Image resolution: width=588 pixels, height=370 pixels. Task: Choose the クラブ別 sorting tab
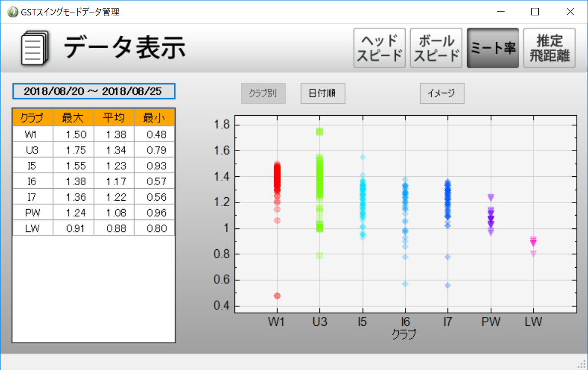[263, 93]
